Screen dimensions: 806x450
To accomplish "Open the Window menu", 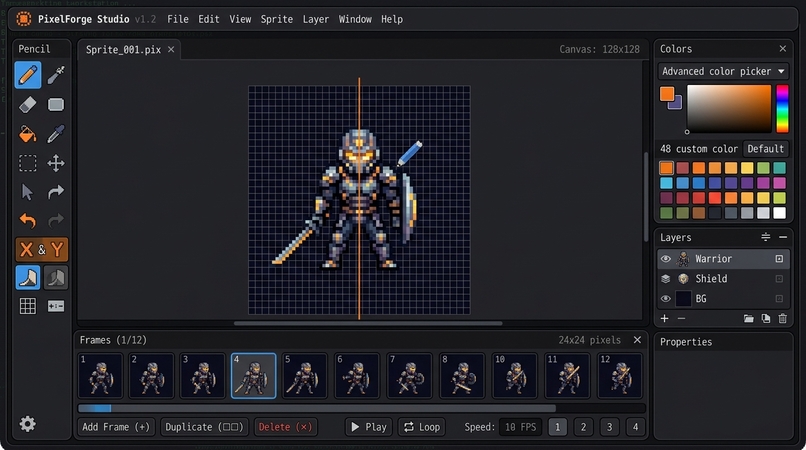I will click(x=355, y=19).
